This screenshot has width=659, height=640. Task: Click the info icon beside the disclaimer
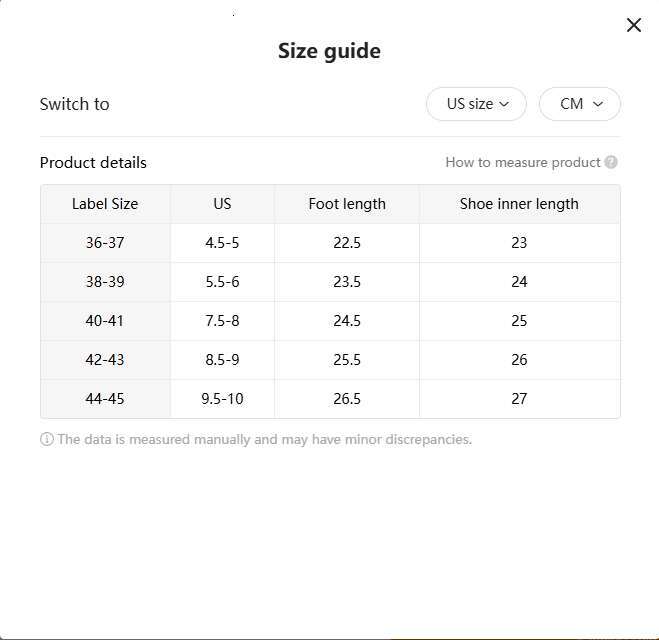pyautogui.click(x=47, y=439)
